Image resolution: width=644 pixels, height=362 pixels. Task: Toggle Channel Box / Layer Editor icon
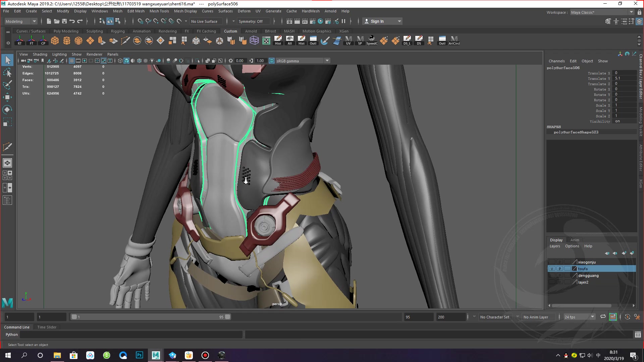(639, 21)
